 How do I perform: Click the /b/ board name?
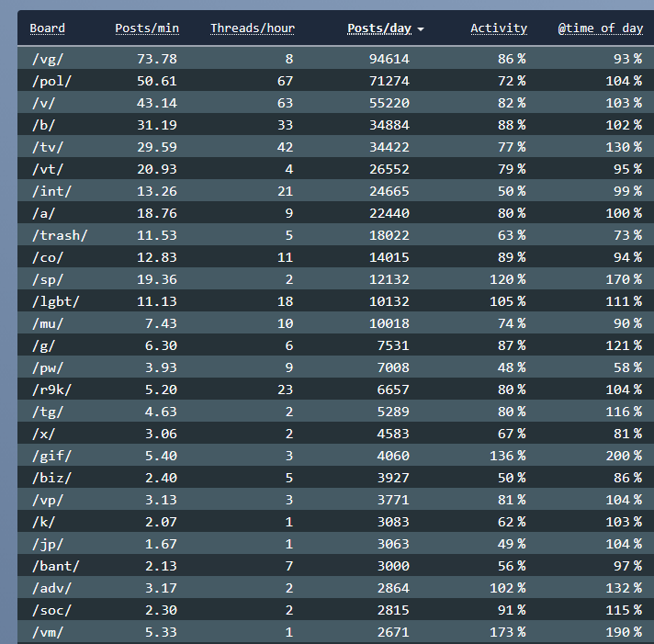[43, 125]
